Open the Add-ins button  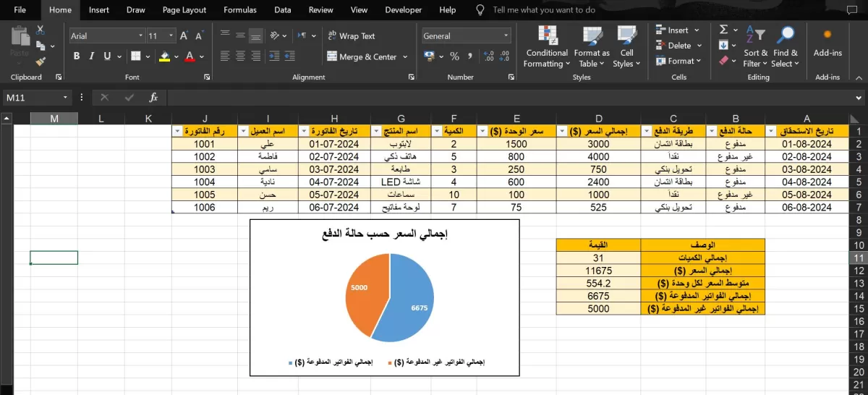[827, 41]
